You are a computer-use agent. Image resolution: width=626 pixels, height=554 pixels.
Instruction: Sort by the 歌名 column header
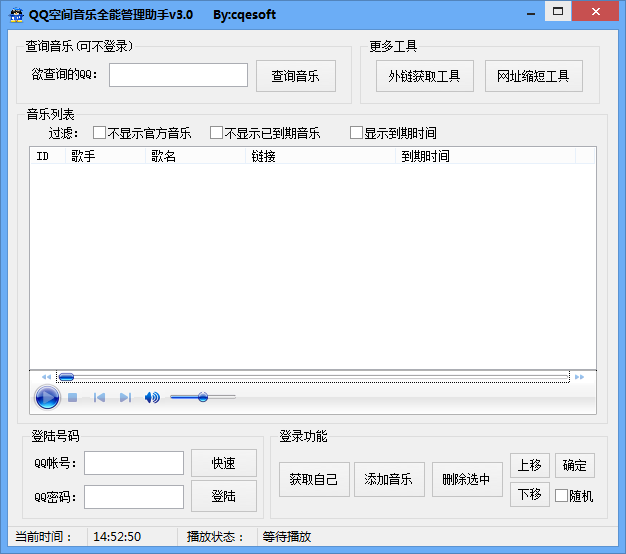(195, 156)
